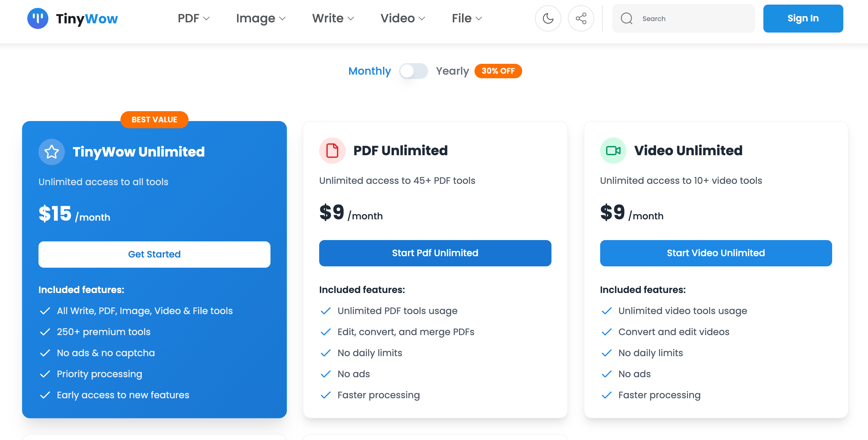Open the Video navigation menu
The width and height of the screenshot is (868, 440).
pos(402,18)
